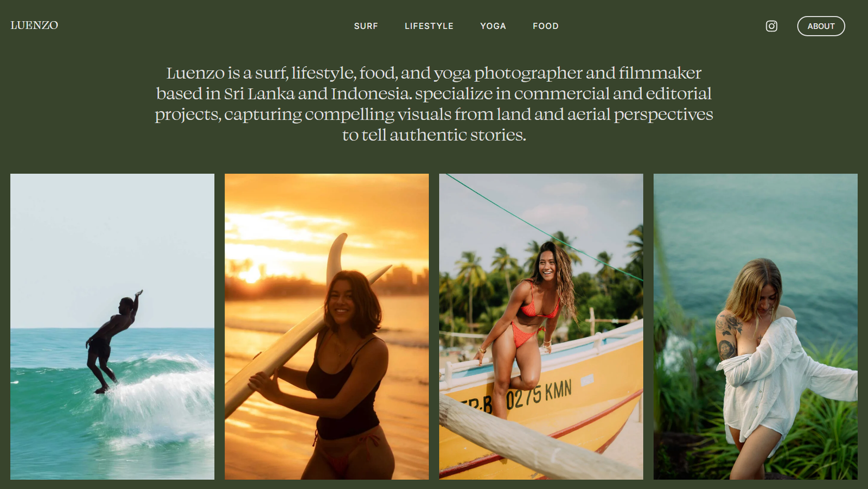Click the LUENZO logo in header

click(x=34, y=26)
